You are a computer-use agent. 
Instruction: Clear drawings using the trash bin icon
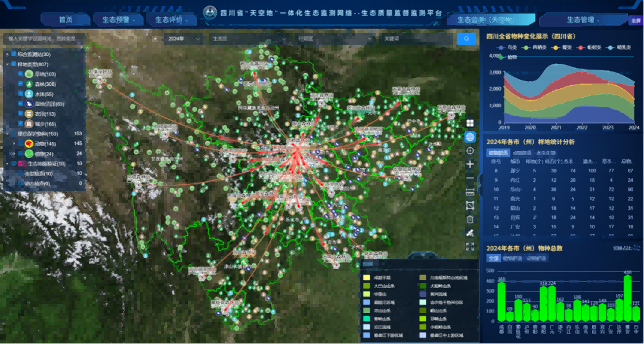[x=470, y=219]
